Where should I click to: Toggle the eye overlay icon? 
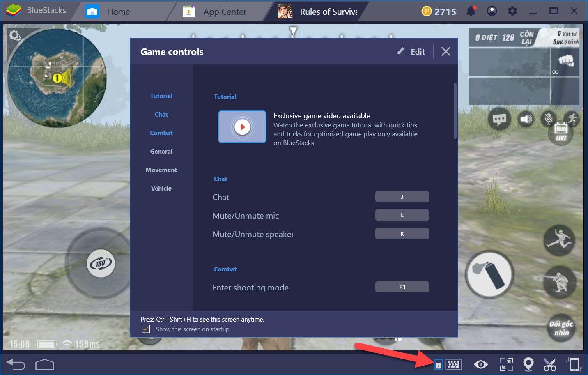481,364
